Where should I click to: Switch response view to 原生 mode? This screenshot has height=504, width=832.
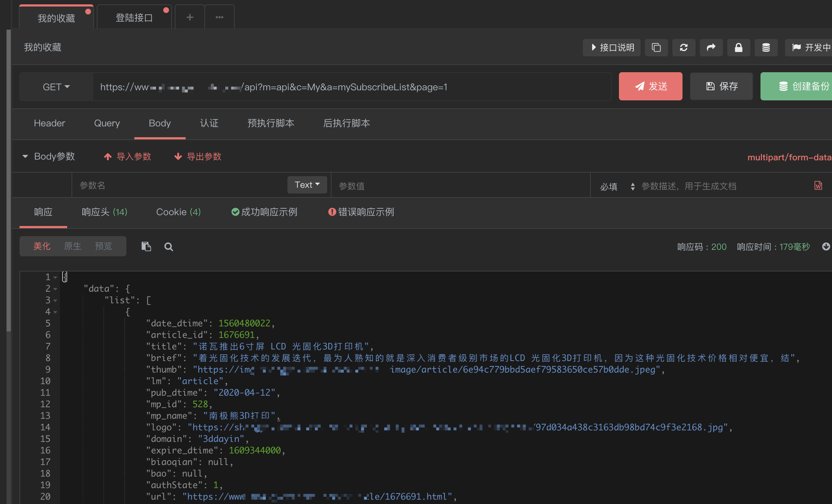(x=73, y=246)
